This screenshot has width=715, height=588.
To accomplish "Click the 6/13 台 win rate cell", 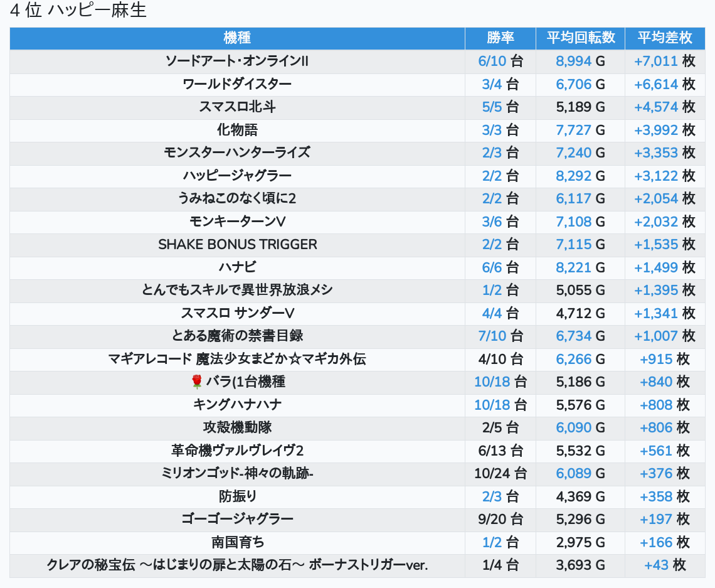I will click(500, 451).
